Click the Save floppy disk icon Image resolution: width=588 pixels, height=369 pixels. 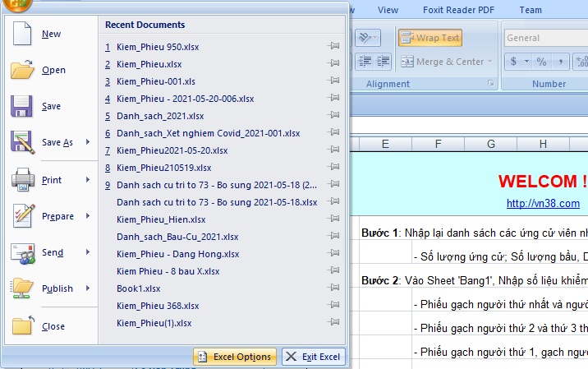22,107
